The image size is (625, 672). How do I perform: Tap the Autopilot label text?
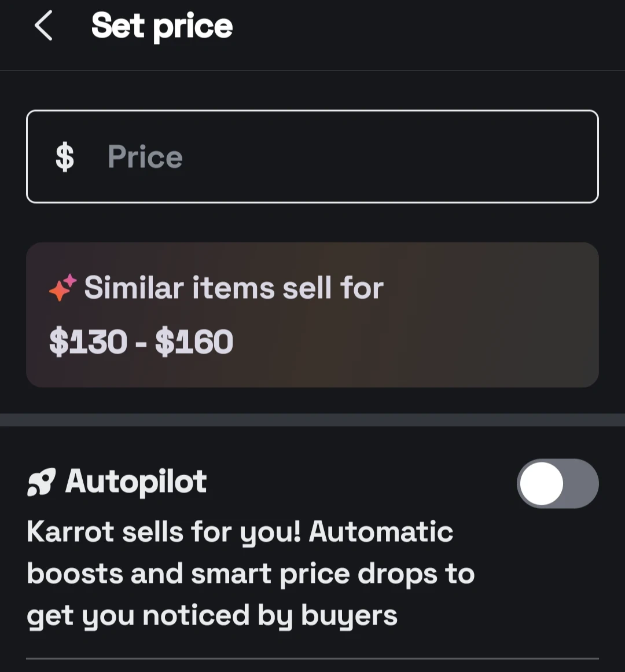coord(136,482)
